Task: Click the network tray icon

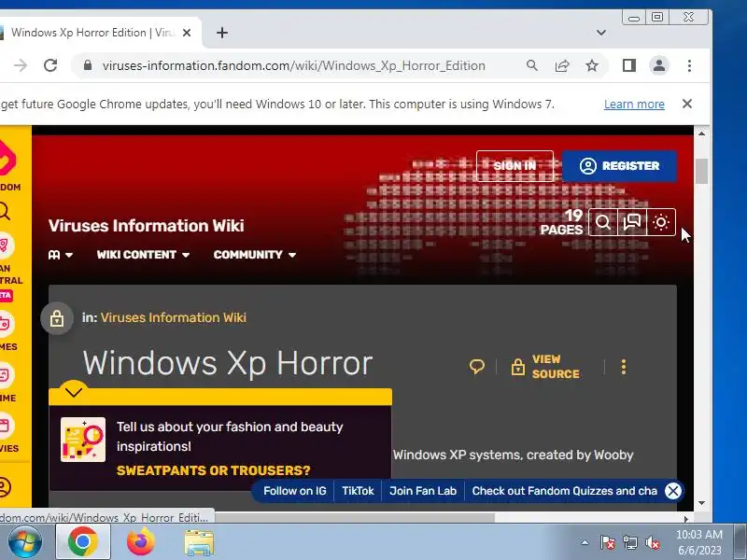Action: coord(629,542)
